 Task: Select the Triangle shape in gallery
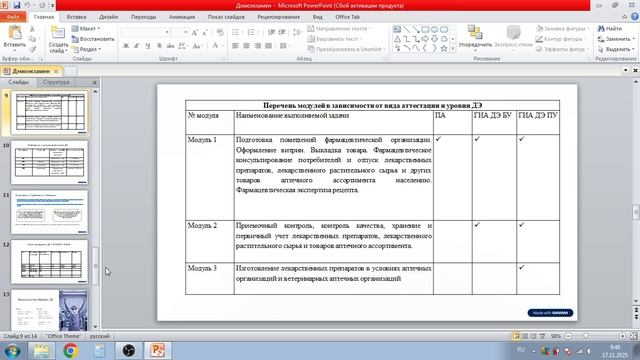397,39
